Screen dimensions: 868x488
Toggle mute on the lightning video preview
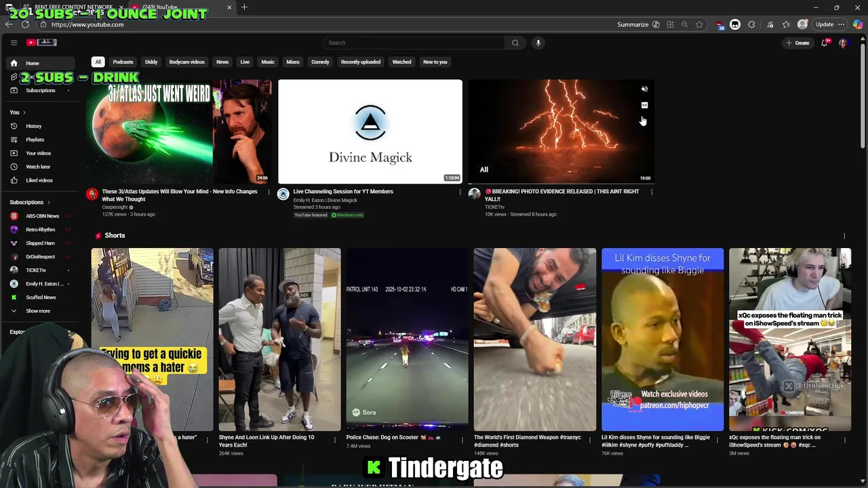644,89
